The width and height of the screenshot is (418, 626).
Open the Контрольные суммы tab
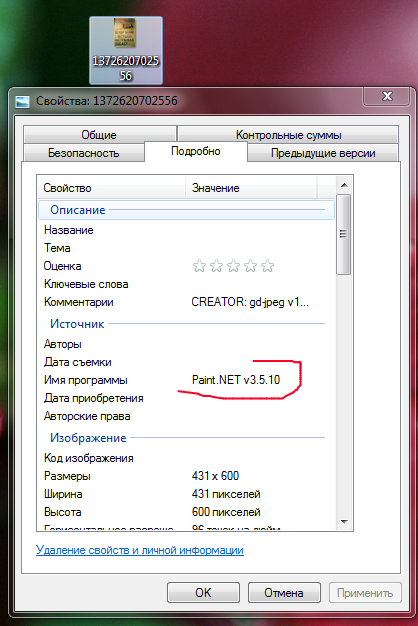(x=288, y=135)
